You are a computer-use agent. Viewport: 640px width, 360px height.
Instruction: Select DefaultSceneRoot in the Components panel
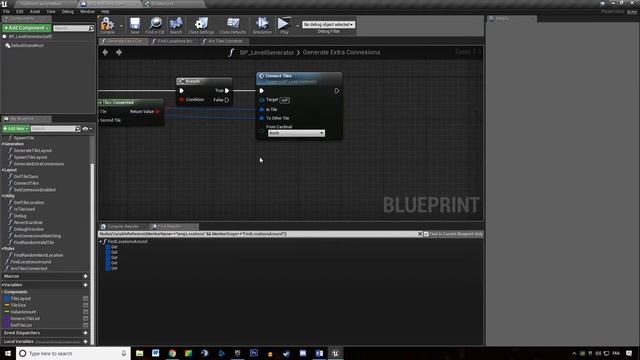tap(27, 46)
